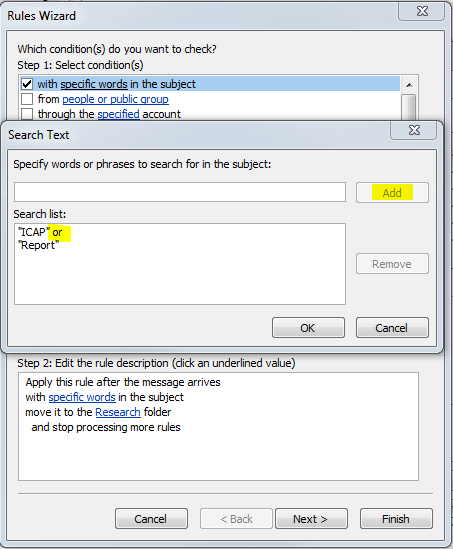Screen dimensions: 453x549
Task: Cancel the Search Text dialog
Action: (x=392, y=328)
